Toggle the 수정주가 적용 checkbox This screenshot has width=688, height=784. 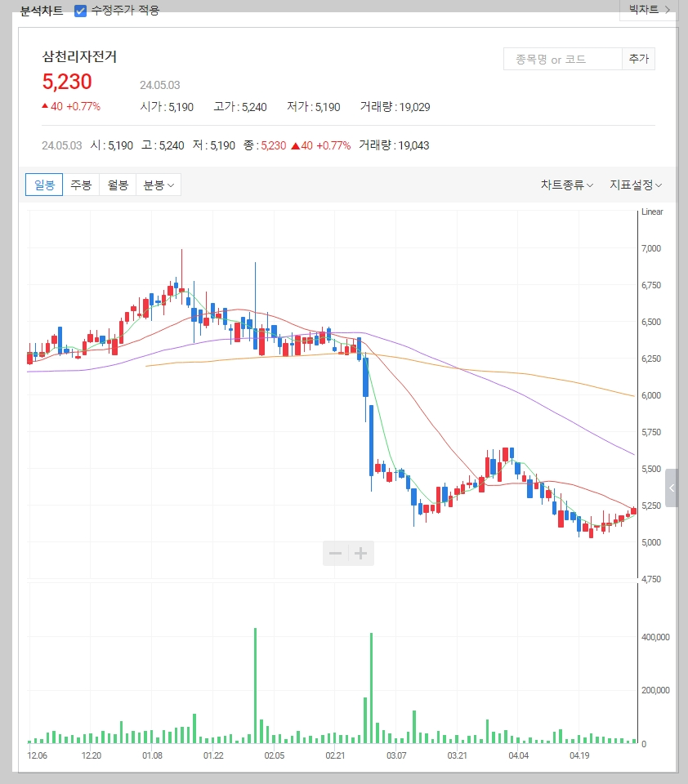80,11
